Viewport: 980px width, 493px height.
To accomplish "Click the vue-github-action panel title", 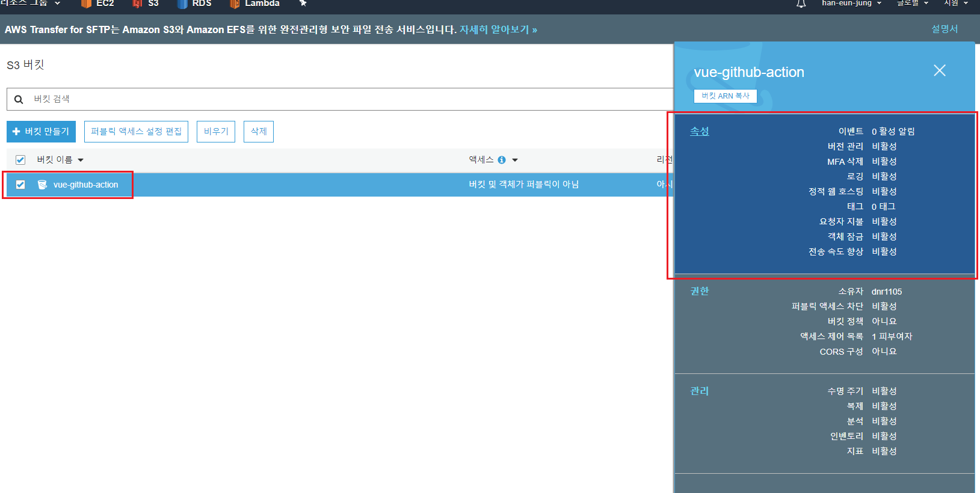I will pyautogui.click(x=749, y=72).
